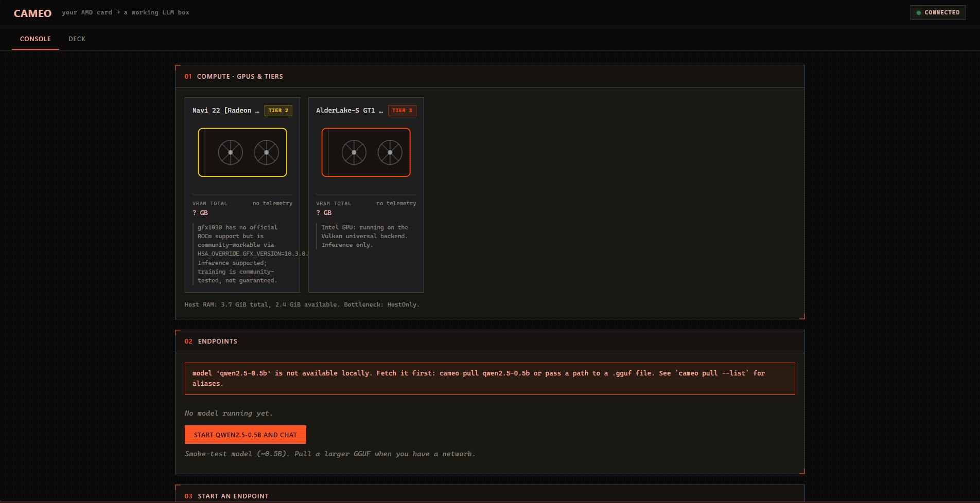Click 'no telemetry' on Navi 22 card
This screenshot has width=980, height=503.
click(x=272, y=204)
